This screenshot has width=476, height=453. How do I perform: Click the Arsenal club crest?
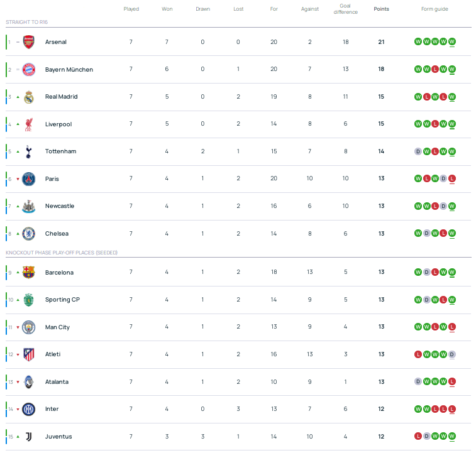tap(28, 42)
